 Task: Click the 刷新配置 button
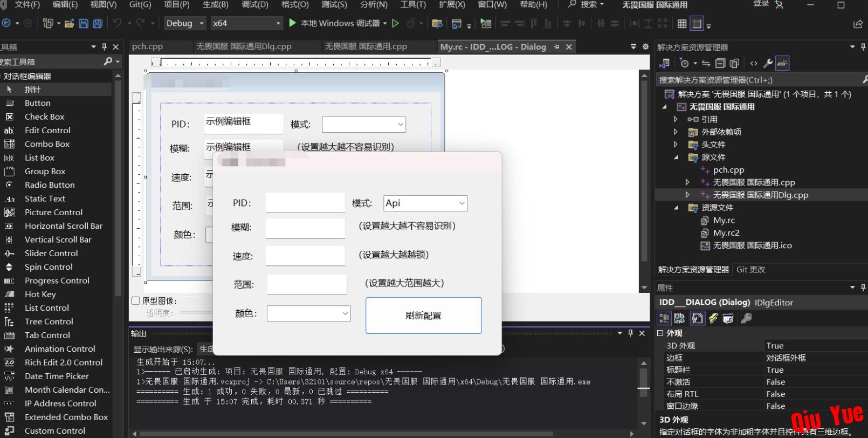tap(423, 316)
